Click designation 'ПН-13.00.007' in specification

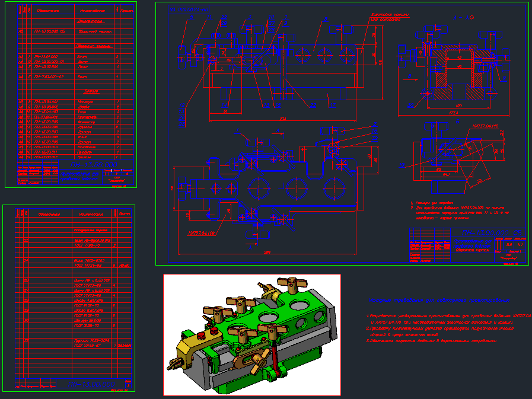pyautogui.click(x=46, y=132)
